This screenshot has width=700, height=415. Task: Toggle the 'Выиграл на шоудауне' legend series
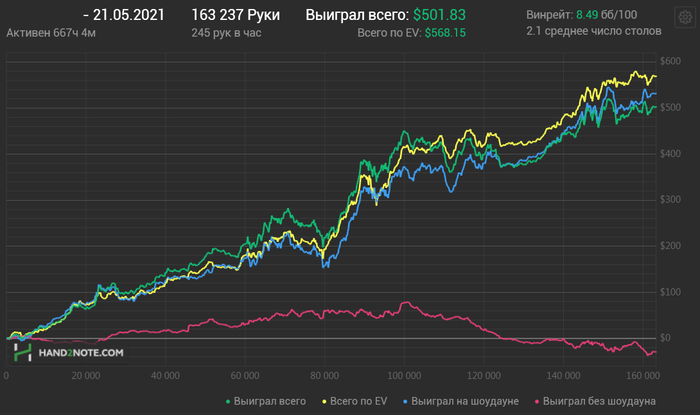461,401
